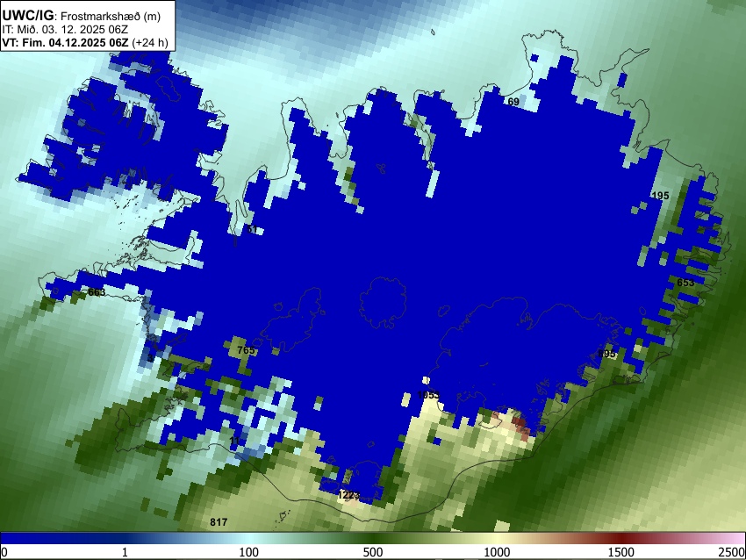Click the 663 value label on the map
The height and width of the screenshot is (560, 746).
97,292
